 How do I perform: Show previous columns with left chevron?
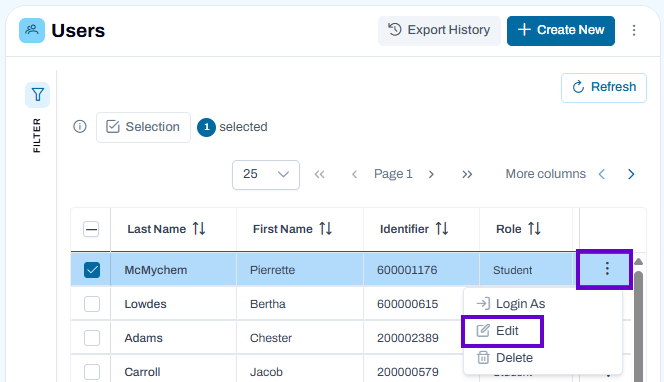click(x=602, y=174)
